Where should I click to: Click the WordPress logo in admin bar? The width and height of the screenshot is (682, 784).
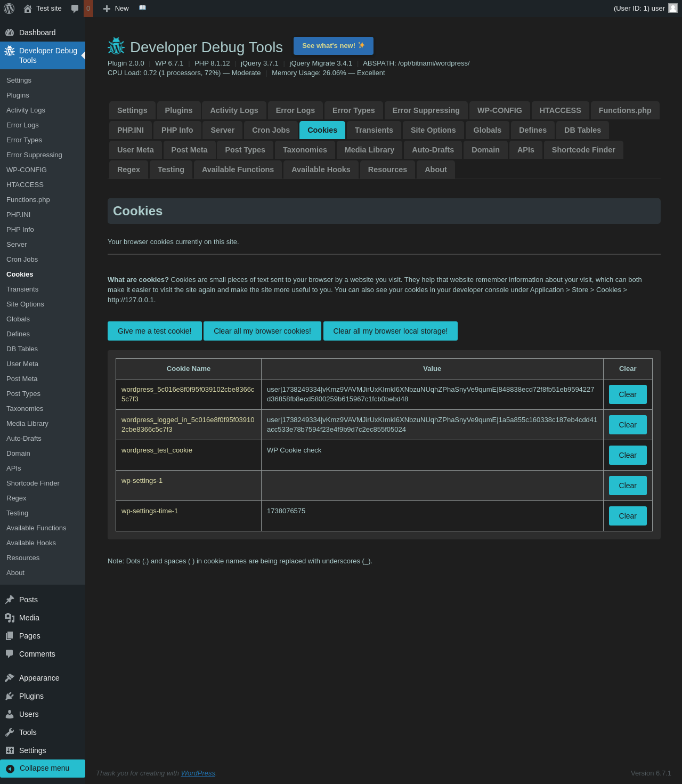(9, 9)
